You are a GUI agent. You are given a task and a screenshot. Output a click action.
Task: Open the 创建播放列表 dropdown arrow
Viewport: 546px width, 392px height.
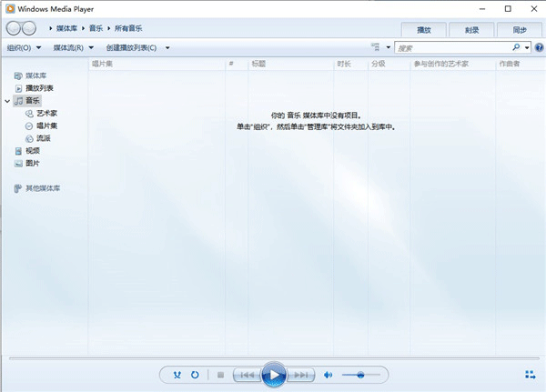[167, 47]
